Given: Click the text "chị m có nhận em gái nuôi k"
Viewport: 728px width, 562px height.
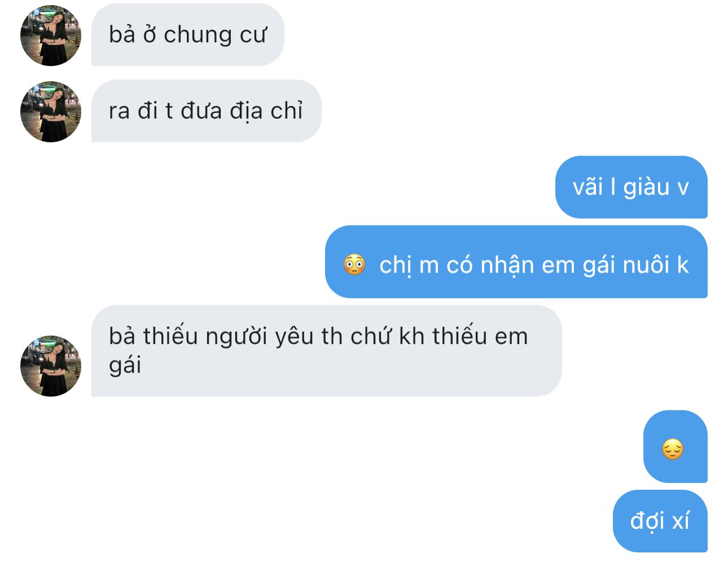Looking at the screenshot, I should [x=534, y=265].
